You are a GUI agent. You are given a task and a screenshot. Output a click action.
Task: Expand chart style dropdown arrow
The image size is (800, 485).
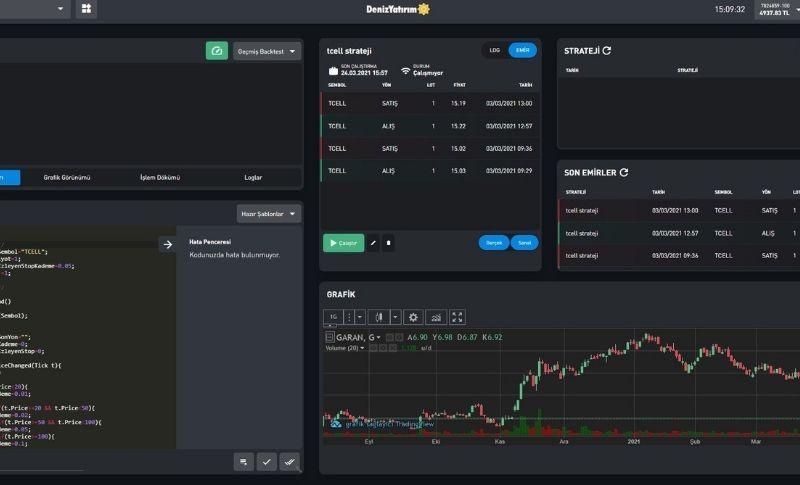tap(395, 317)
